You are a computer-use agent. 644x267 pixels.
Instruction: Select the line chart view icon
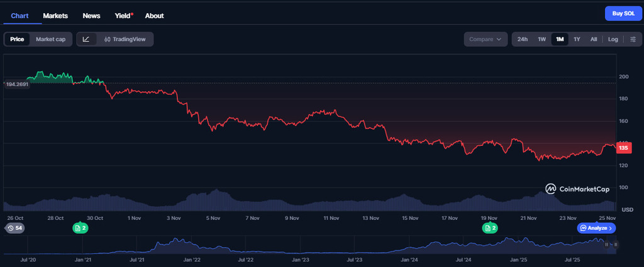86,39
